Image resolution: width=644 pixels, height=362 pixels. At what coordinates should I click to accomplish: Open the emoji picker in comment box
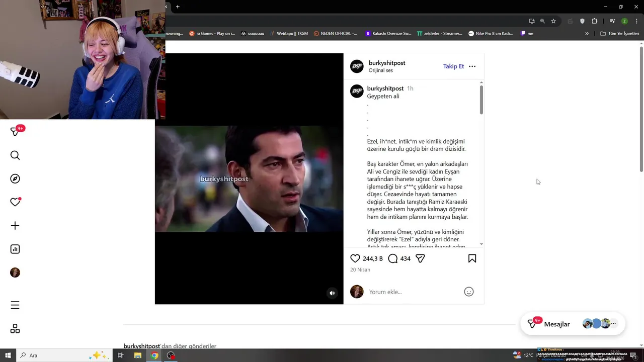pyautogui.click(x=469, y=292)
